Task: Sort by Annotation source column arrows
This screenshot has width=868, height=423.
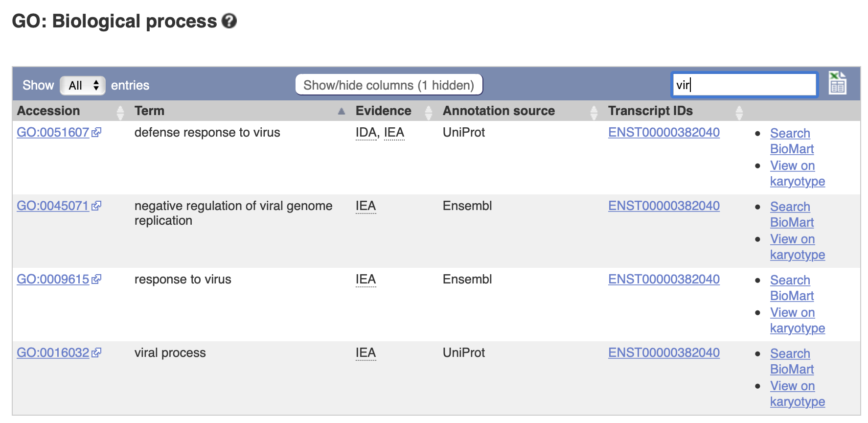Action: 594,112
